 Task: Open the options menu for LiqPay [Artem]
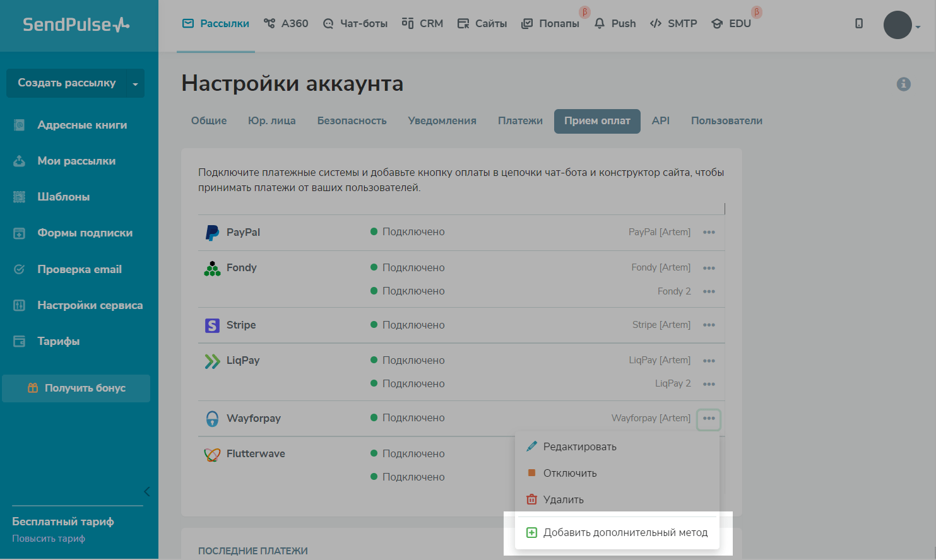point(709,361)
